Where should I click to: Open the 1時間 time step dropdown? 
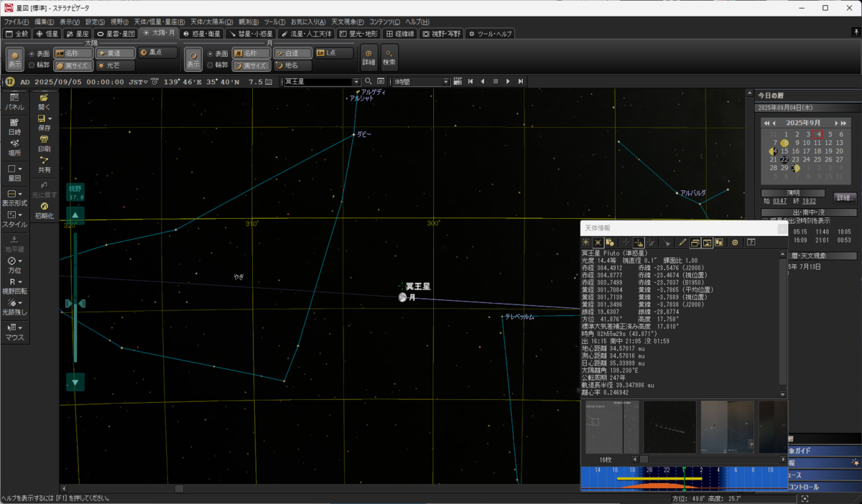445,82
